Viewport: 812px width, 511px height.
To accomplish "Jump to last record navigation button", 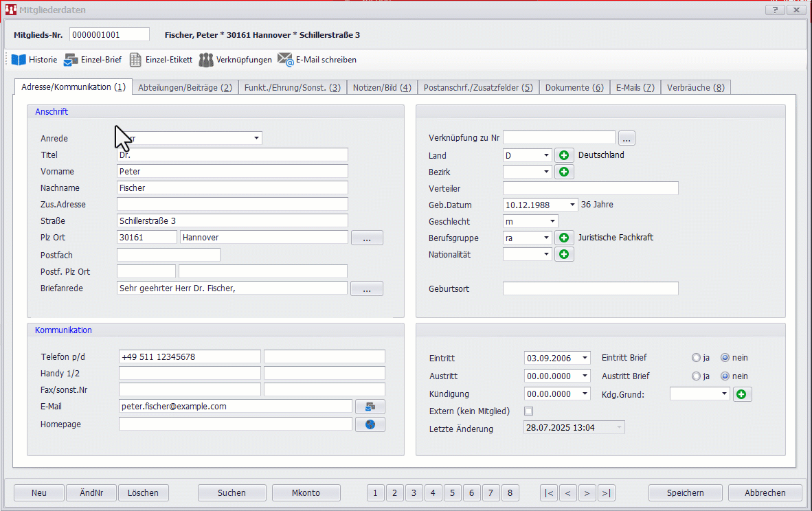I will 606,492.
